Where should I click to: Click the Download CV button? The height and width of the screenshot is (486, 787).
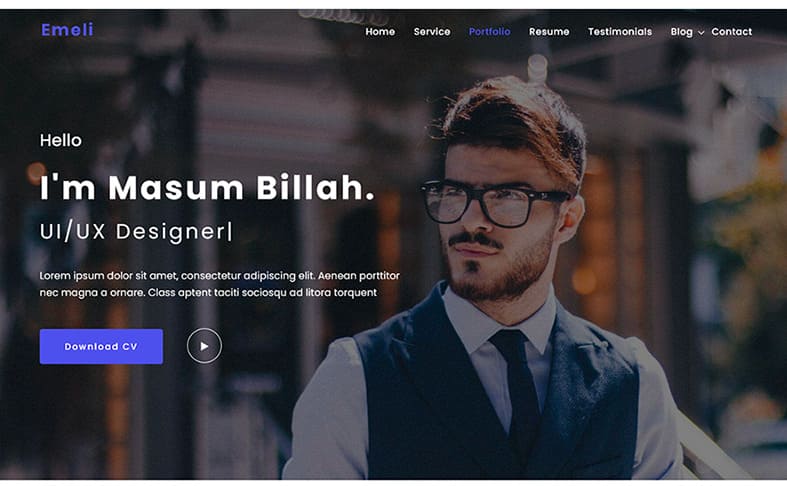101,346
